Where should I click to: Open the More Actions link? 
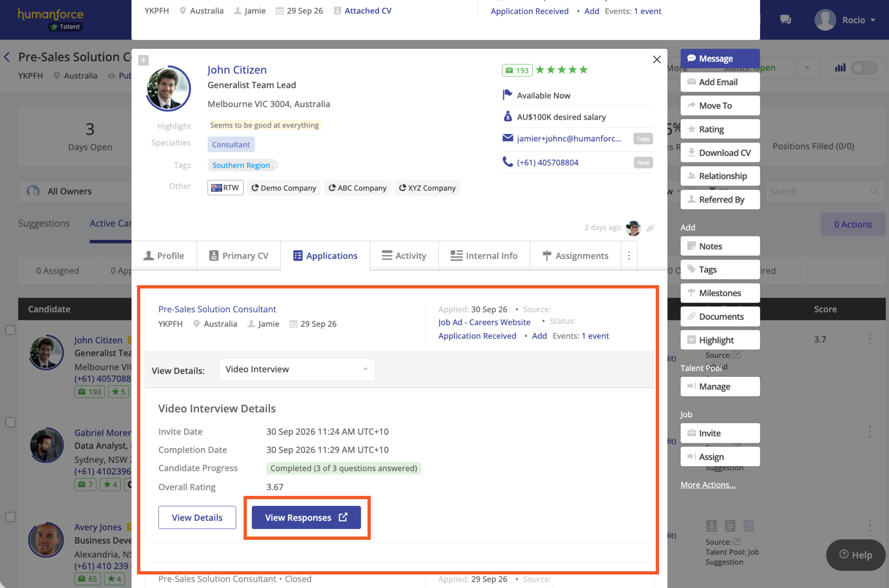pos(708,485)
